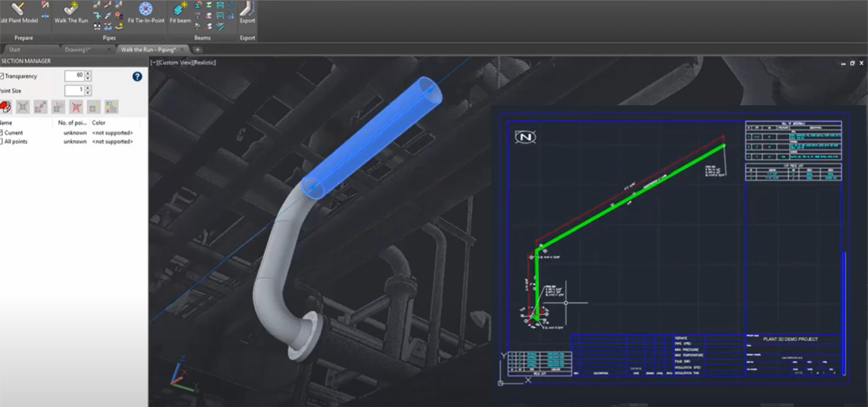Screen dimensions: 868x407
Task: Click the North arrow symbol on isometric drawing
Action: click(526, 137)
